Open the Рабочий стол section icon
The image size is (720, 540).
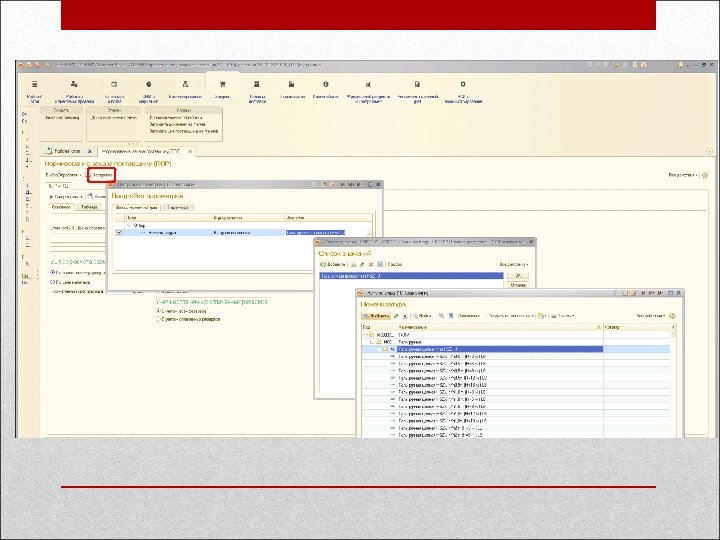click(x=34, y=84)
